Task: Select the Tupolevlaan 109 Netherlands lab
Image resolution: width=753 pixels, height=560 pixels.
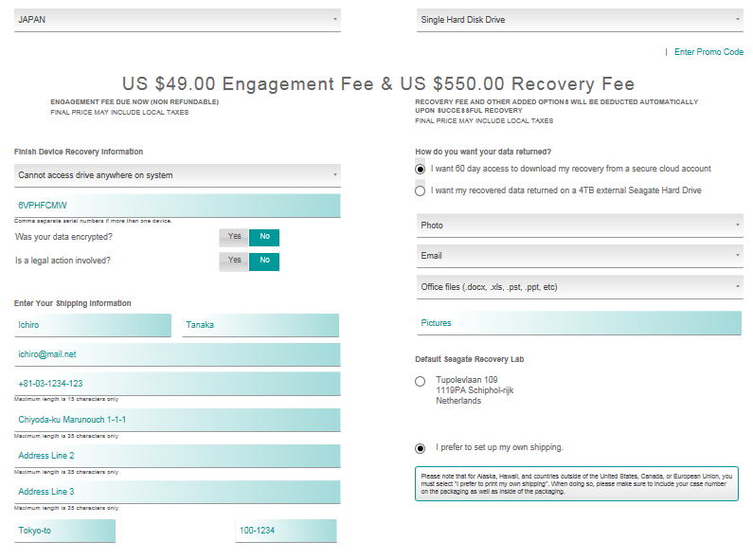Action: click(x=421, y=381)
